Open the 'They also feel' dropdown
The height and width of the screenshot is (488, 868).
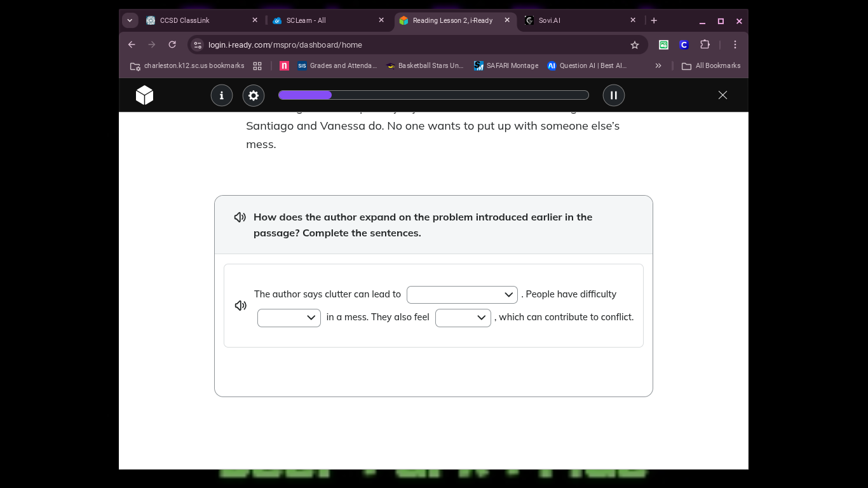coord(463,318)
